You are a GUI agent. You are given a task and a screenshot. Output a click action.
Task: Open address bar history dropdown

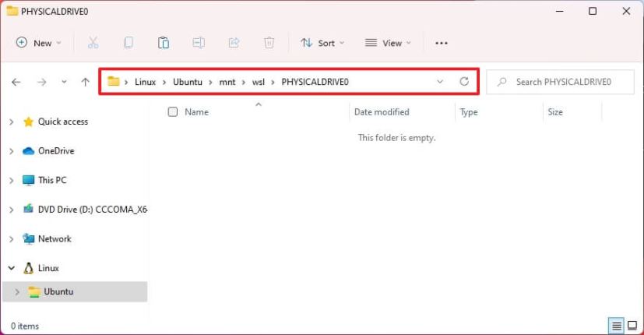[440, 82]
